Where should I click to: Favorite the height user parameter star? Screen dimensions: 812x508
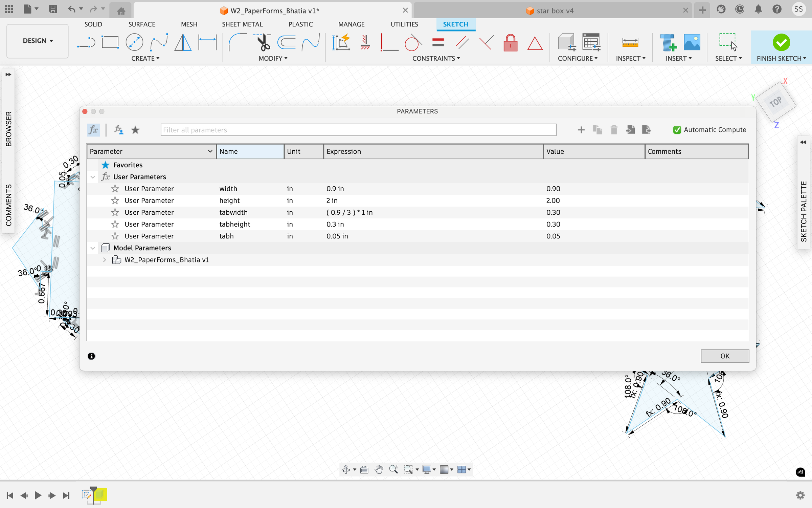coord(115,200)
